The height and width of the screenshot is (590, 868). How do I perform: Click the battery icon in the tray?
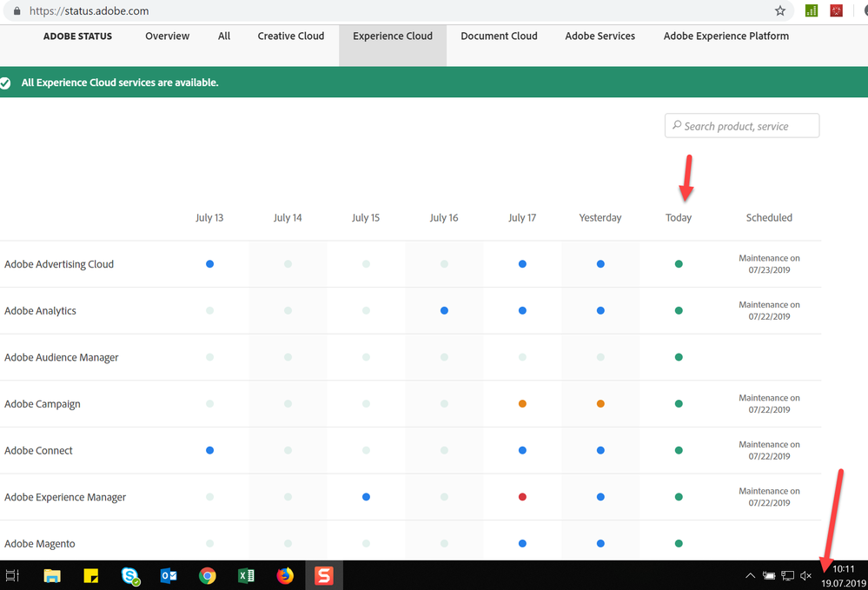click(x=769, y=575)
